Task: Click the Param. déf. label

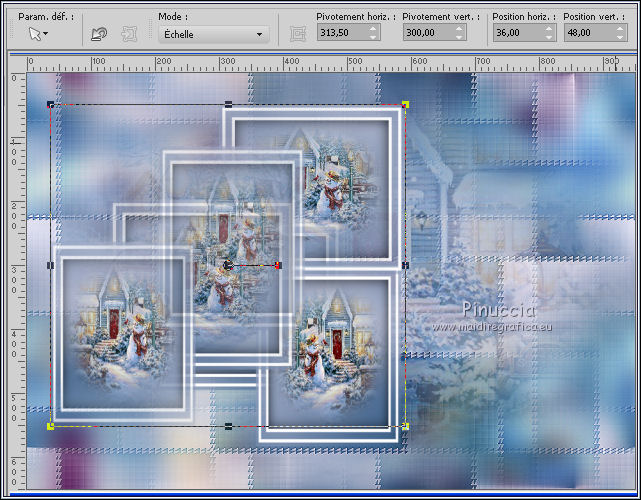Action: tap(46, 17)
